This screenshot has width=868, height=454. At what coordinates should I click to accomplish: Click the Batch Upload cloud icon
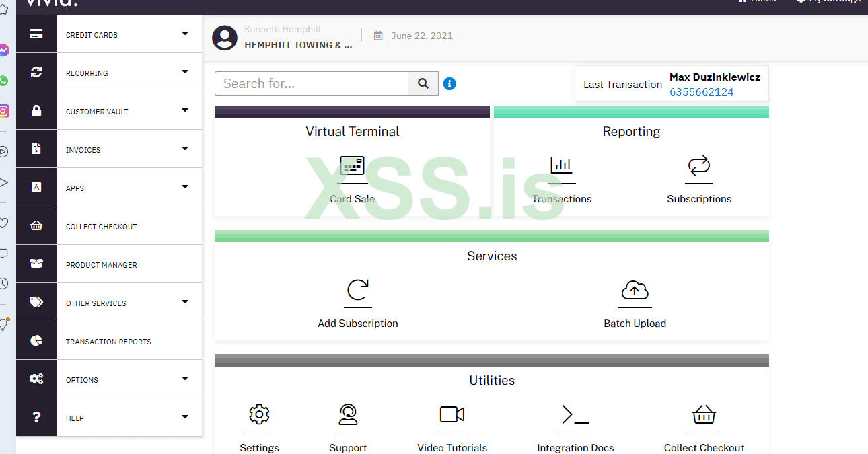point(635,290)
